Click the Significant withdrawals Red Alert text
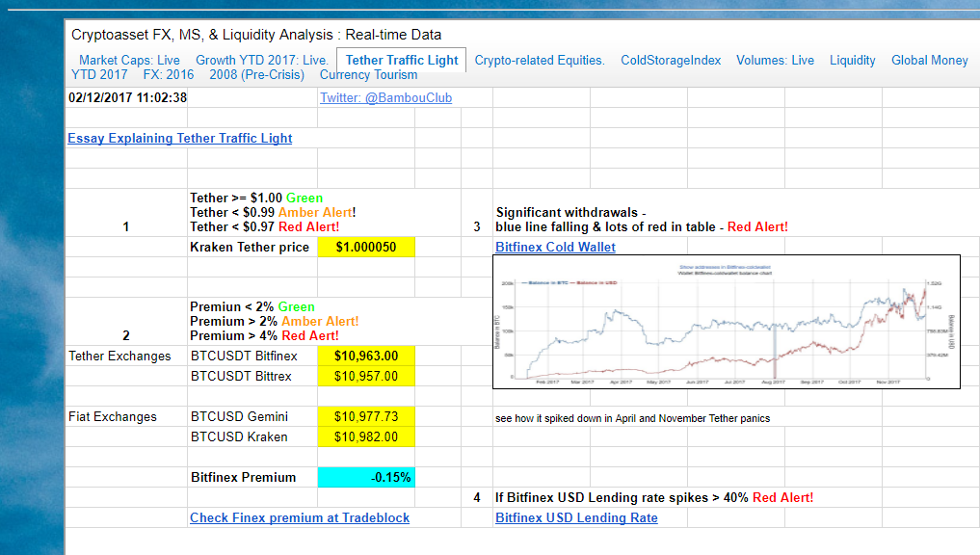Image resolution: width=980 pixels, height=555 pixels. pos(642,220)
